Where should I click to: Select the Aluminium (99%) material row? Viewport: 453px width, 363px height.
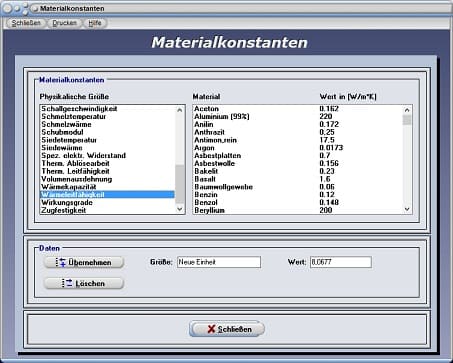(x=298, y=117)
